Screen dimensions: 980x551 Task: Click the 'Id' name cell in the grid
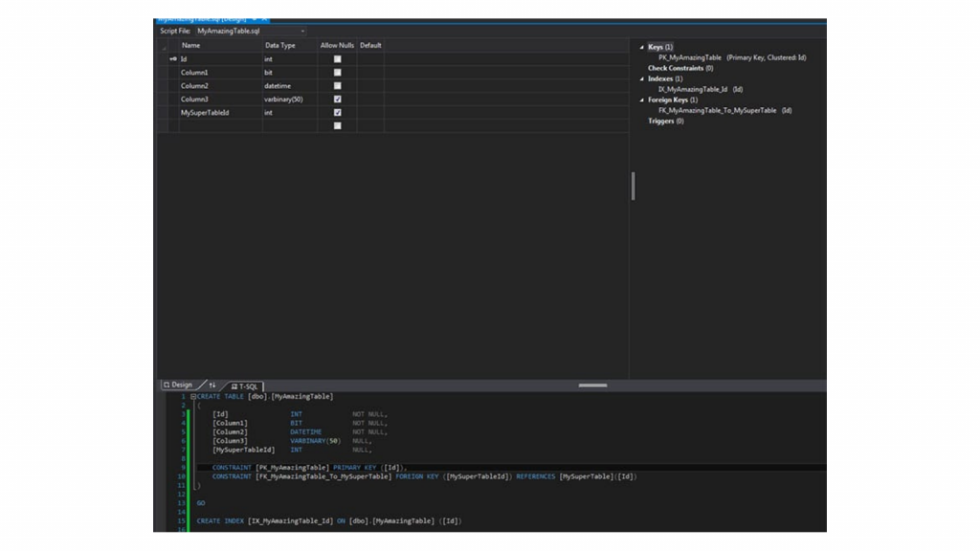tap(221, 58)
